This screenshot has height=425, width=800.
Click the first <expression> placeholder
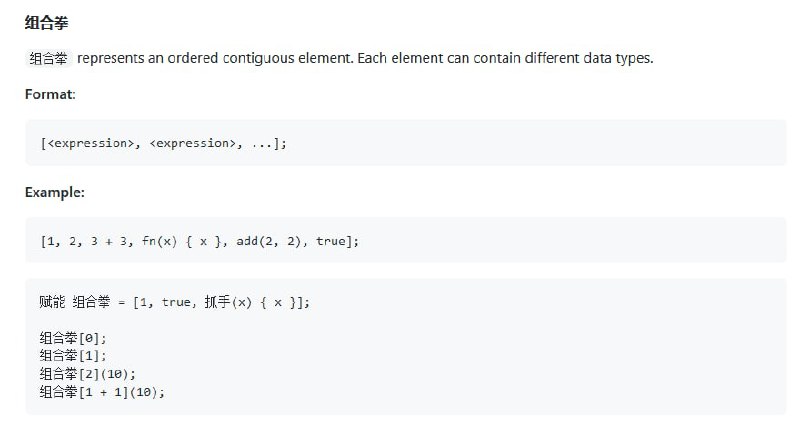[91, 143]
